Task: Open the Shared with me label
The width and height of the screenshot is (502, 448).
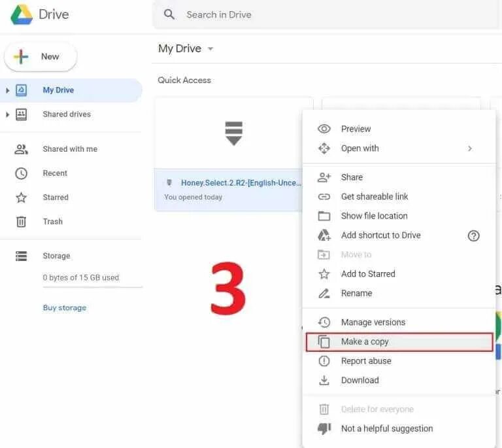Action: pos(70,149)
